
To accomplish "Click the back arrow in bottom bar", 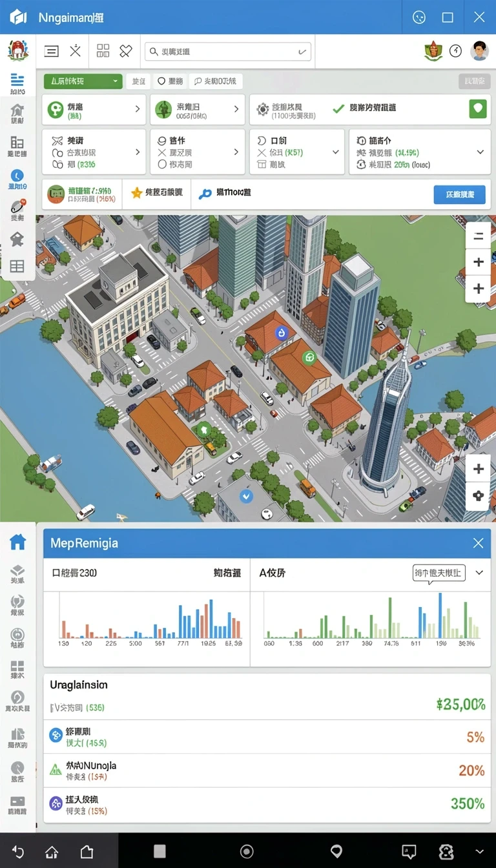I will click(x=17, y=852).
